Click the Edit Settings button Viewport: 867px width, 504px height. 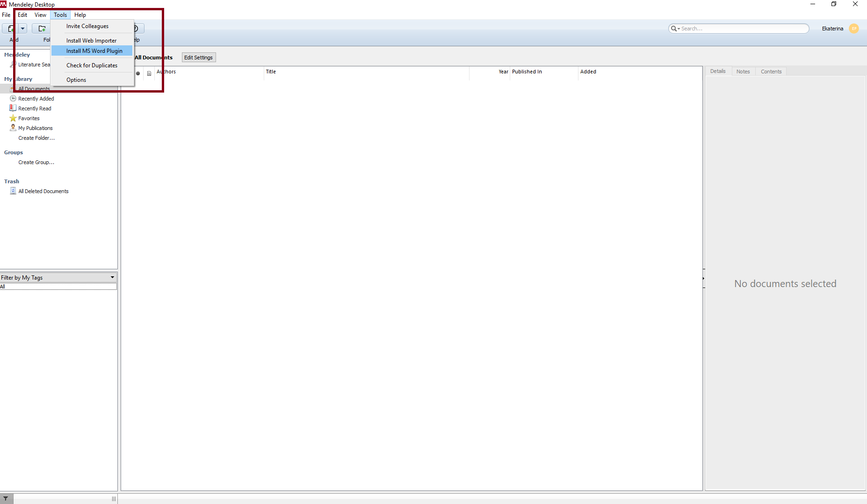pos(198,58)
